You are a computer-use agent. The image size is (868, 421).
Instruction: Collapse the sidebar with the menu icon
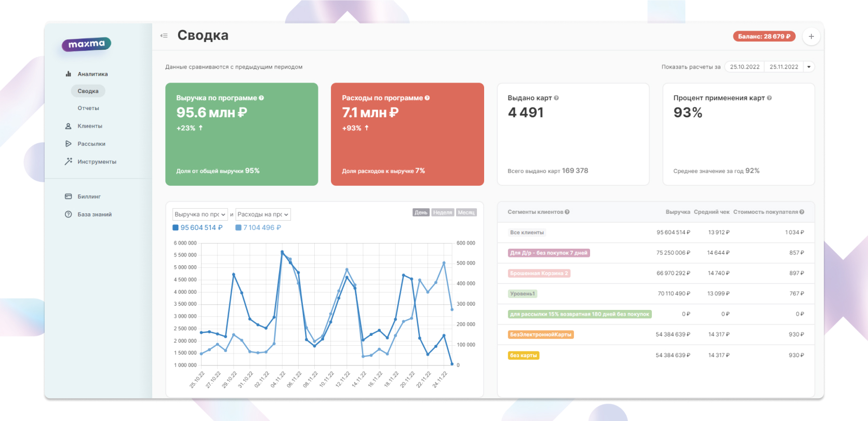164,36
